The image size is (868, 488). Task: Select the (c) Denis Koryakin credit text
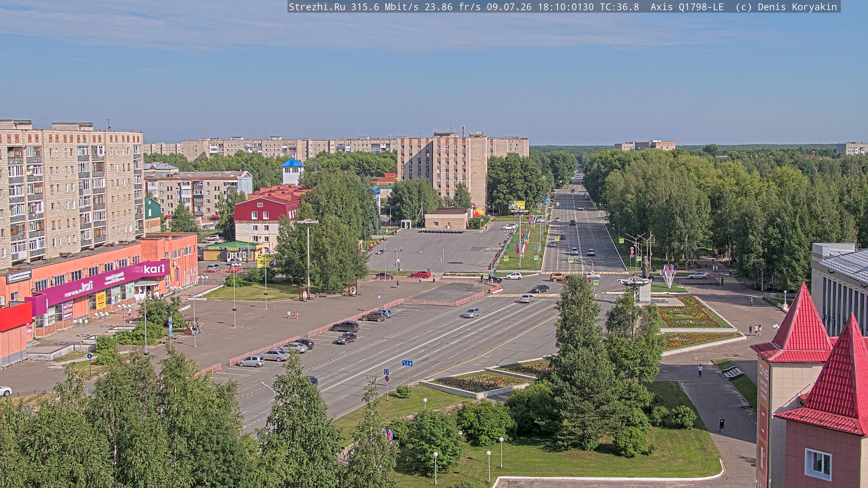[786, 7]
